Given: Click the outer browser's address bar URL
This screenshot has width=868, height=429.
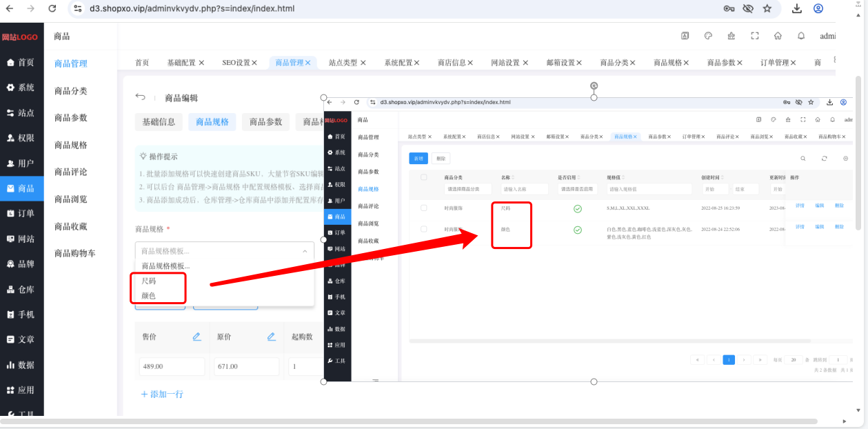Looking at the screenshot, I should pyautogui.click(x=192, y=9).
